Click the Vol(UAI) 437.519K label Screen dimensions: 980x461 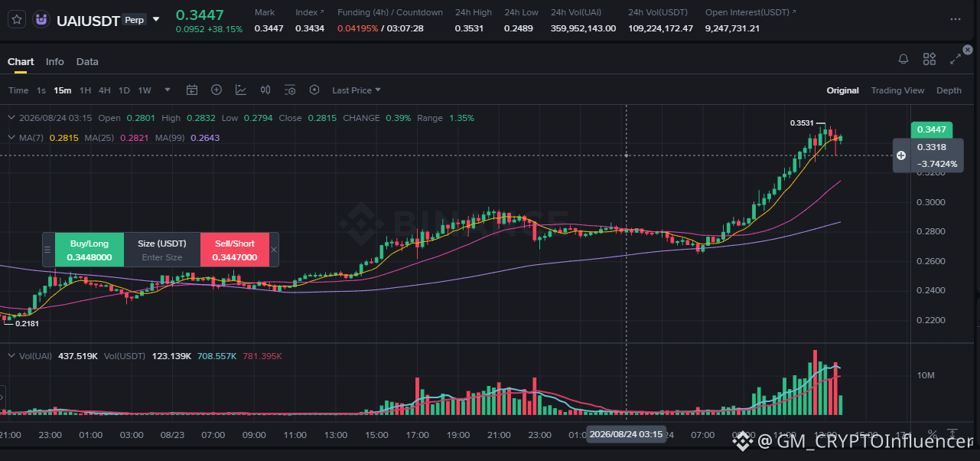[57, 356]
